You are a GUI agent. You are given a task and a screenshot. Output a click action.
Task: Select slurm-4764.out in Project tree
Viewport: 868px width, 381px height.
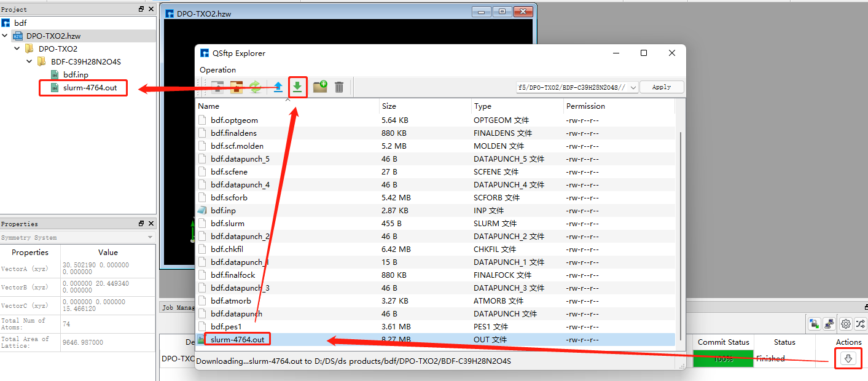[x=90, y=87]
